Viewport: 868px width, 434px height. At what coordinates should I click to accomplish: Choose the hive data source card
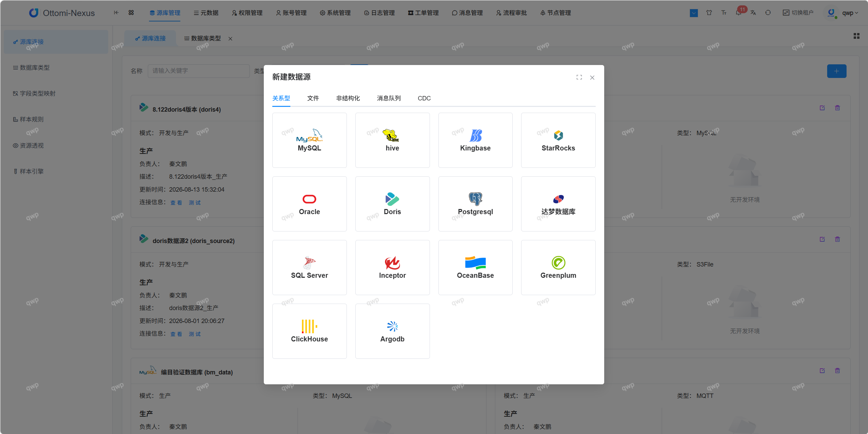392,140
